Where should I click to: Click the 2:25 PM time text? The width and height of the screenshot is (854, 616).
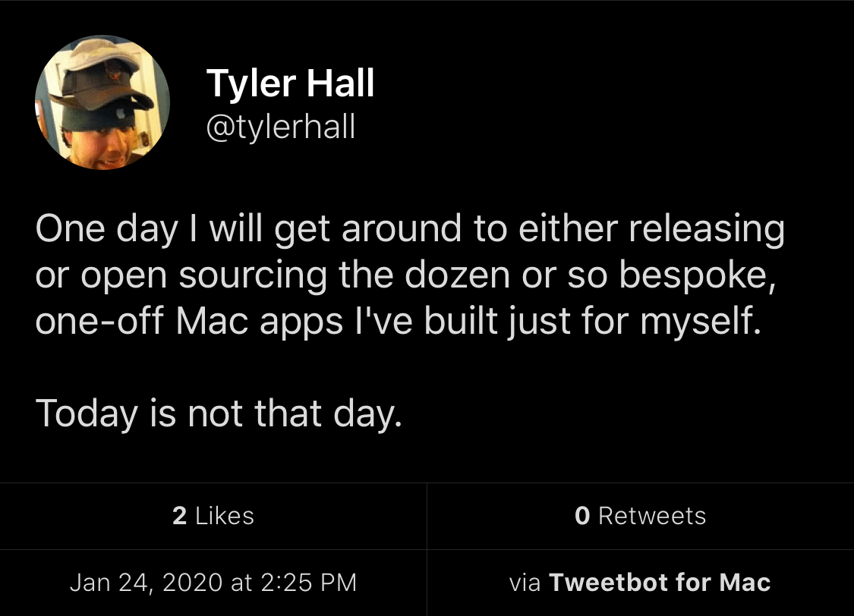[307, 583]
